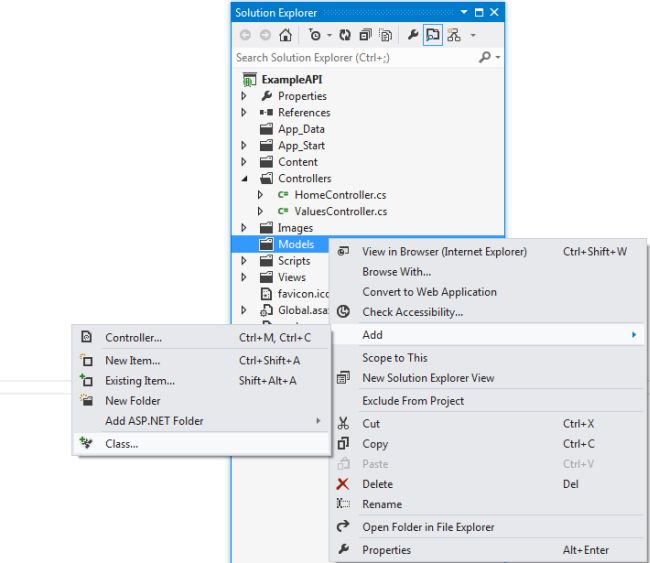Click the Controller... icon in Add submenu
Screen dimensions: 650x563
pos(86,337)
